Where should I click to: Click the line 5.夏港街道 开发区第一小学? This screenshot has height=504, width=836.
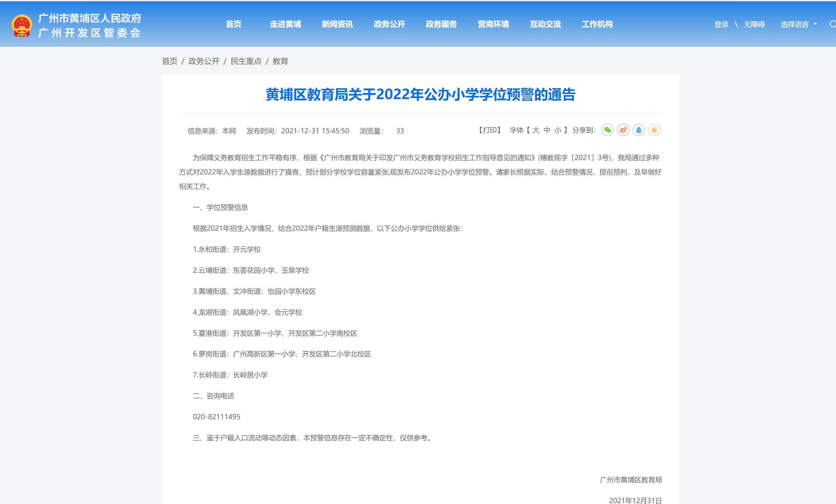click(x=275, y=333)
